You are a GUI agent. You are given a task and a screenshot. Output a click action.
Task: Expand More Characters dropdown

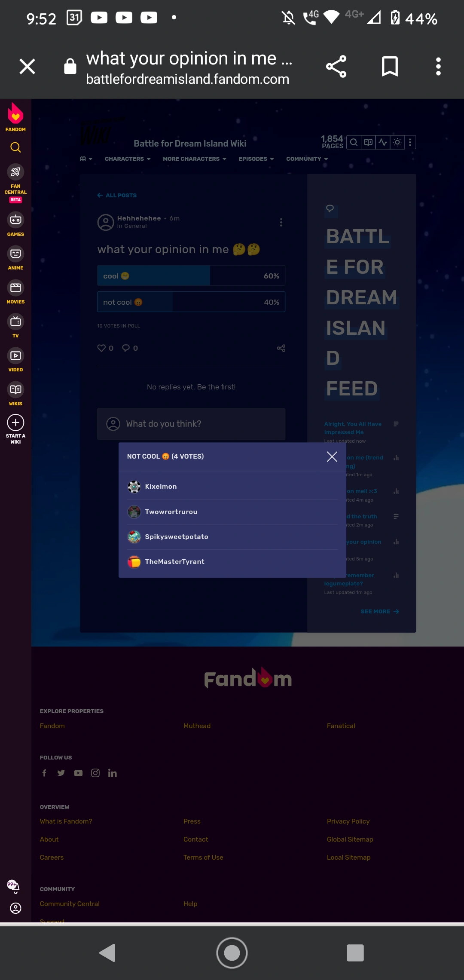pos(194,159)
